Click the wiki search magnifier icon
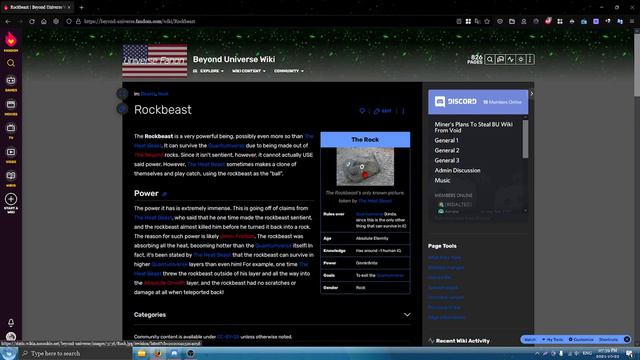Image resolution: width=640 pixels, height=360 pixels. click(x=490, y=60)
